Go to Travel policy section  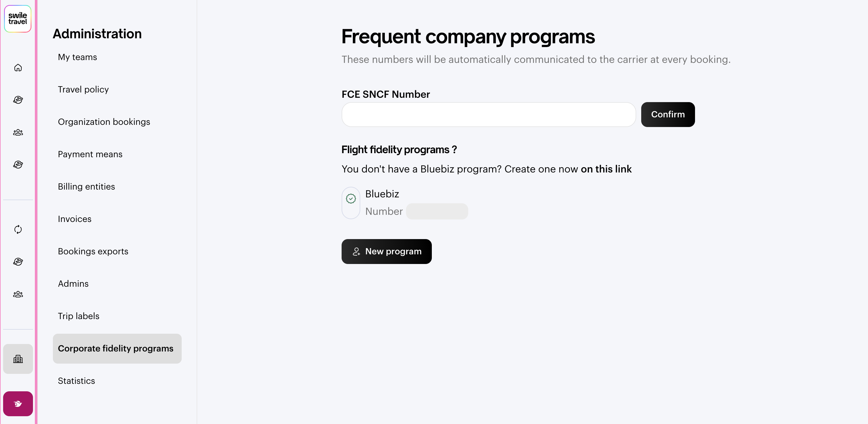coord(83,89)
